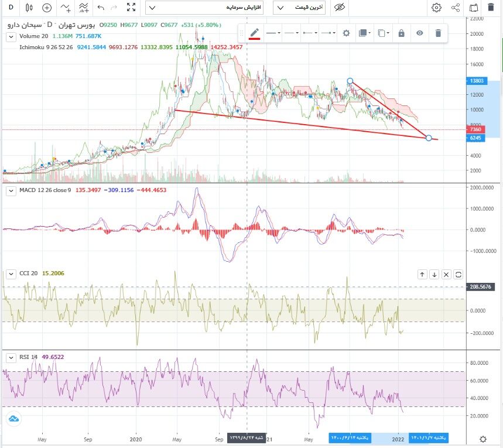The width and height of the screenshot is (503, 448).
Task: Delete the selected trend line with trash icon
Action: pos(438,33)
